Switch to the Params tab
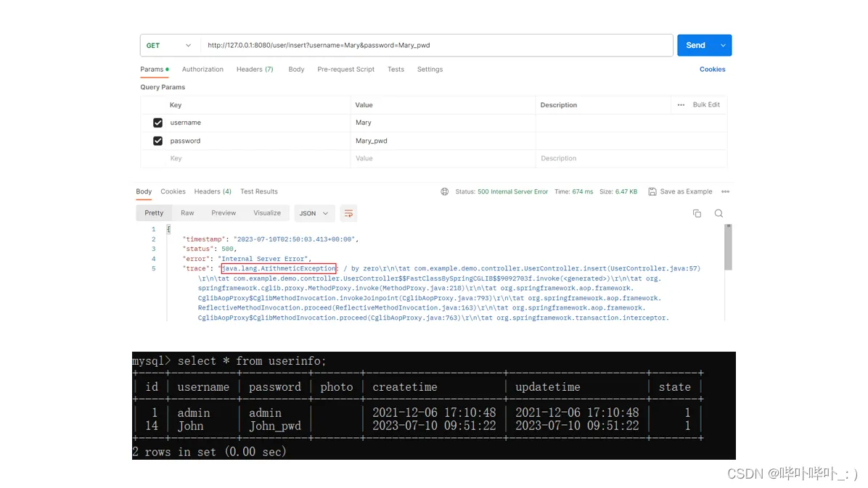The image size is (868, 488). coord(155,69)
